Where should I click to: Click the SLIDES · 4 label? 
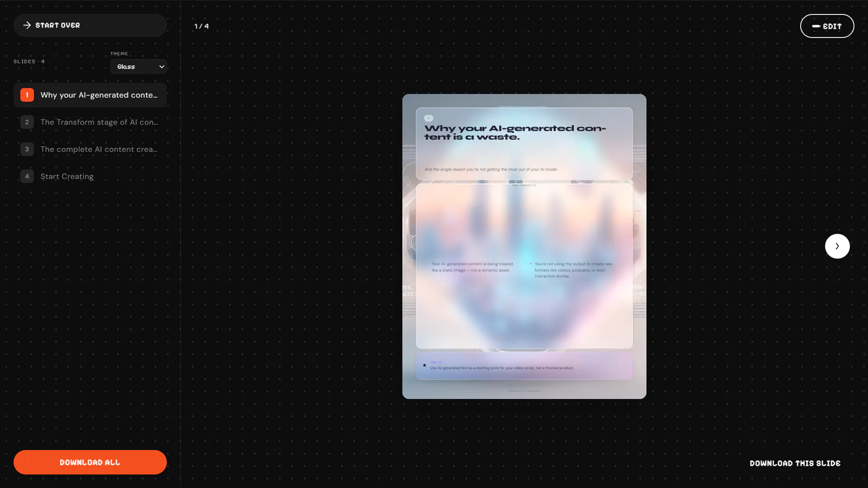point(29,61)
